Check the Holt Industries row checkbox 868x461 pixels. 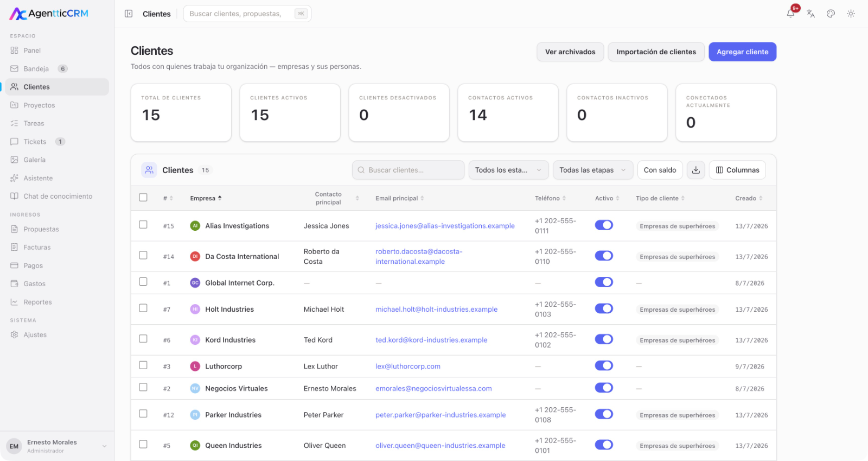coord(143,308)
